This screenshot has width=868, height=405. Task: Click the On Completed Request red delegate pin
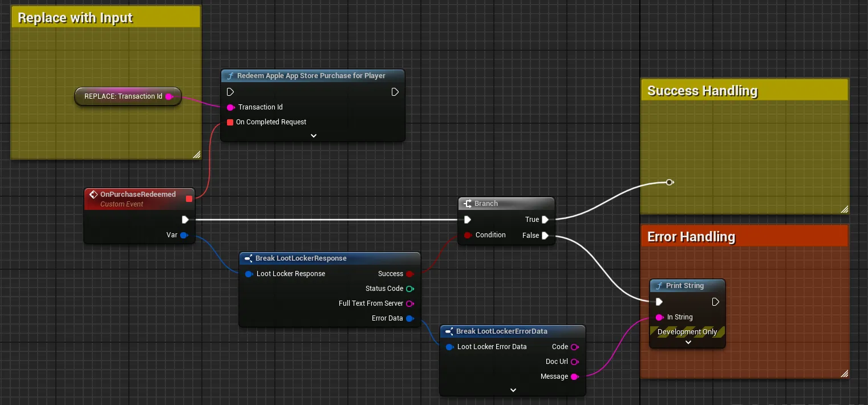point(230,122)
